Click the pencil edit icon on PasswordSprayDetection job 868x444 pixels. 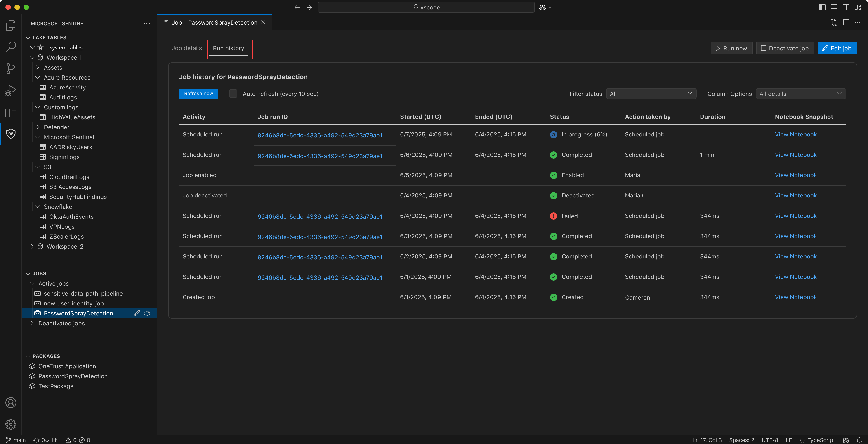point(137,313)
